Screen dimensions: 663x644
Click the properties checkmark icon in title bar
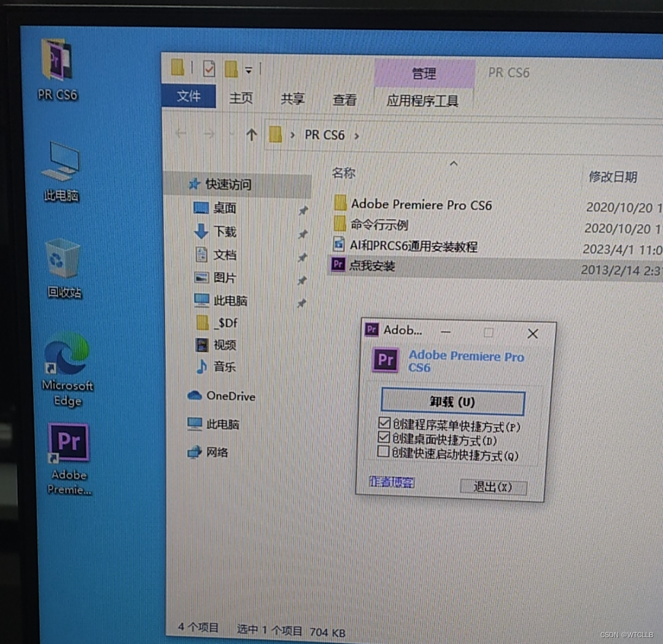point(209,69)
